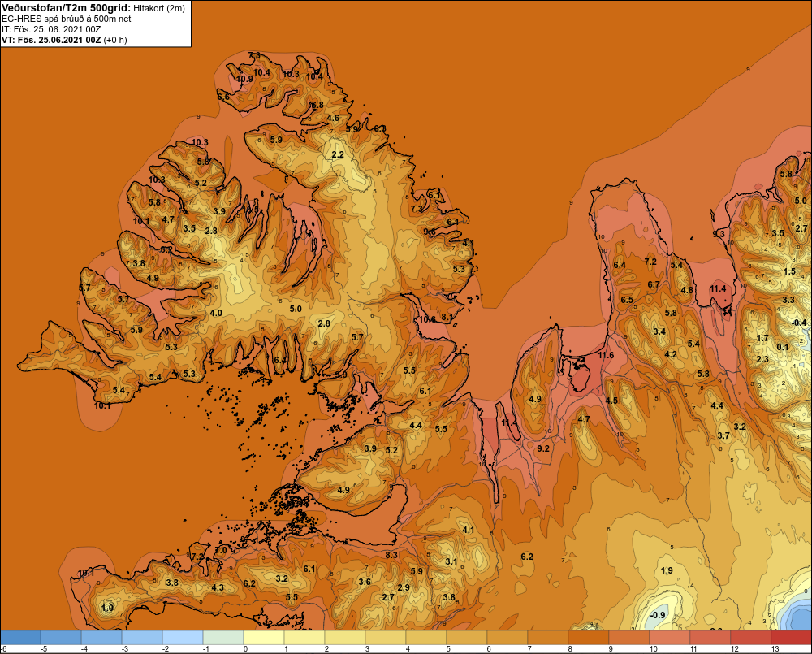Viewport: 812px width, 654px height.
Task: Click the Veðurstofan/T2m 500grid title text
Action: coord(67,8)
